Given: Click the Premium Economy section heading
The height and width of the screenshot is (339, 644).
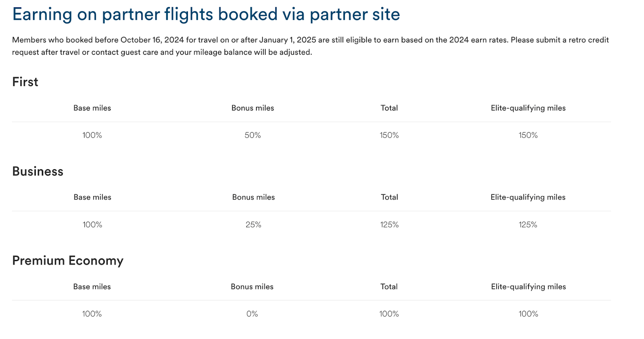Looking at the screenshot, I should point(68,260).
